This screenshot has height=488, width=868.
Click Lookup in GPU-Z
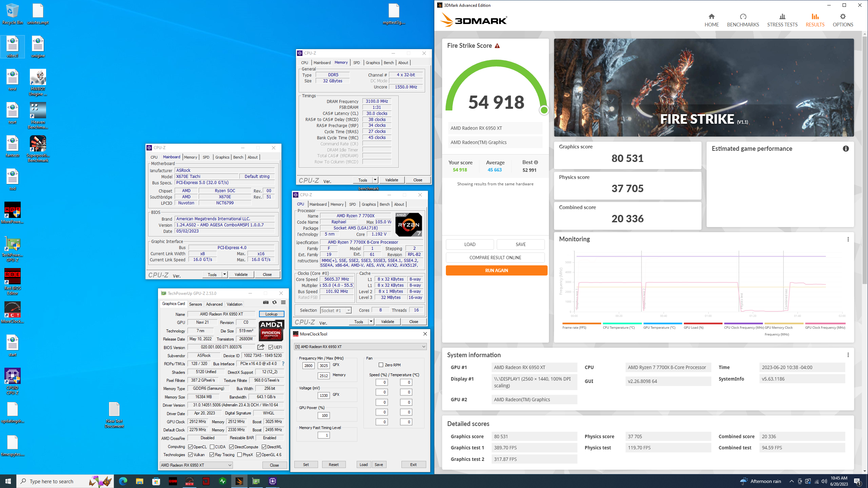click(271, 314)
